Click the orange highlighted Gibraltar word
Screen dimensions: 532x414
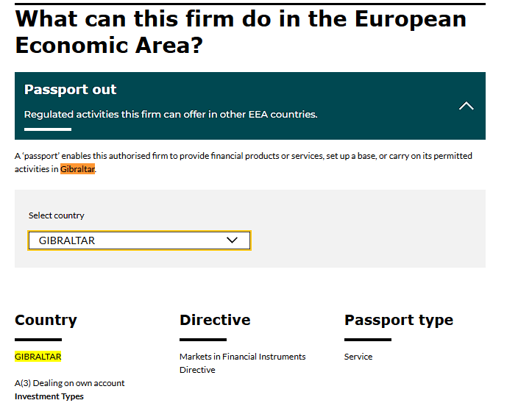(x=77, y=169)
